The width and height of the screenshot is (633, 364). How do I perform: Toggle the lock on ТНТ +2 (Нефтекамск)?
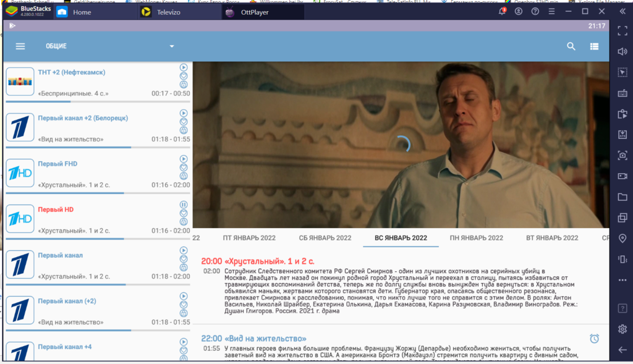click(x=184, y=84)
